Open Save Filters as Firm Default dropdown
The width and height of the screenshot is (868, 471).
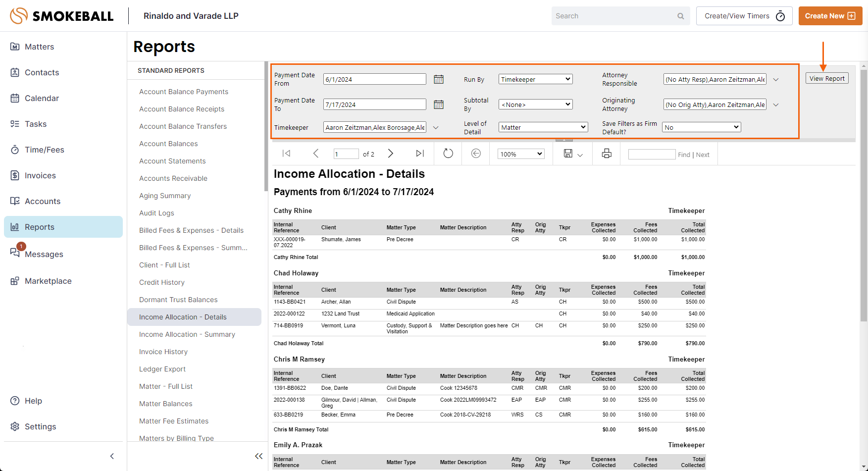701,127
